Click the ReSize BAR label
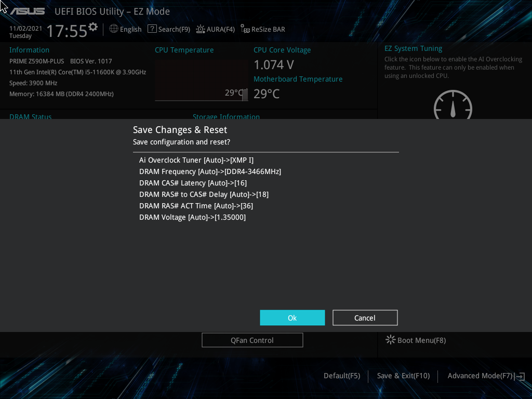Viewport: 532px width, 399px height. click(x=268, y=29)
